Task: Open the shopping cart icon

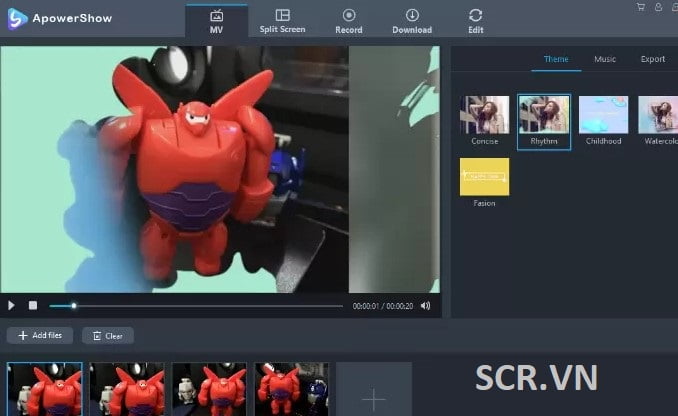Action: pos(640,7)
